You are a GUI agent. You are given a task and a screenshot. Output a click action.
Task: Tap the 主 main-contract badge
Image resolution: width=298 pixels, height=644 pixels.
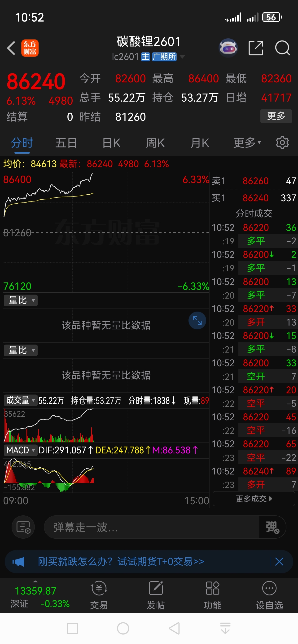click(x=145, y=57)
